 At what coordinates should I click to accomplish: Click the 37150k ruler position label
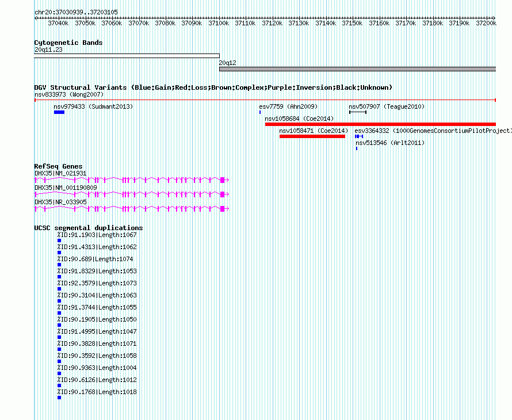point(352,23)
